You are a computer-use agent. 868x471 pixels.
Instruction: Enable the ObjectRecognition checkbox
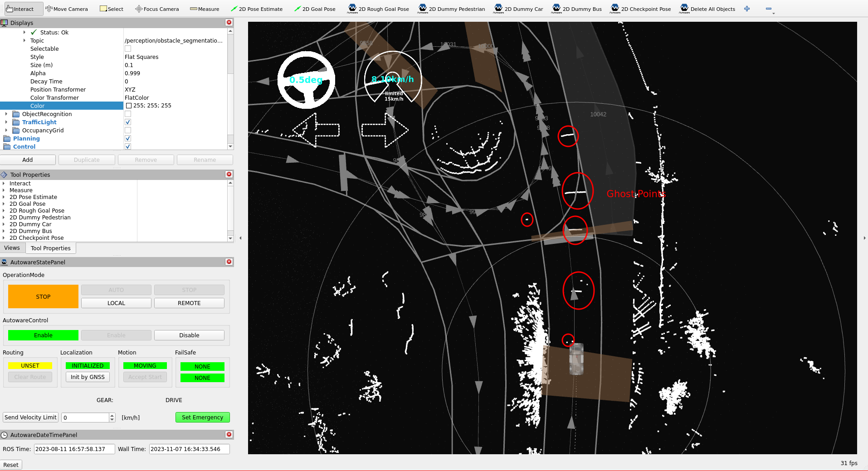tap(128, 114)
